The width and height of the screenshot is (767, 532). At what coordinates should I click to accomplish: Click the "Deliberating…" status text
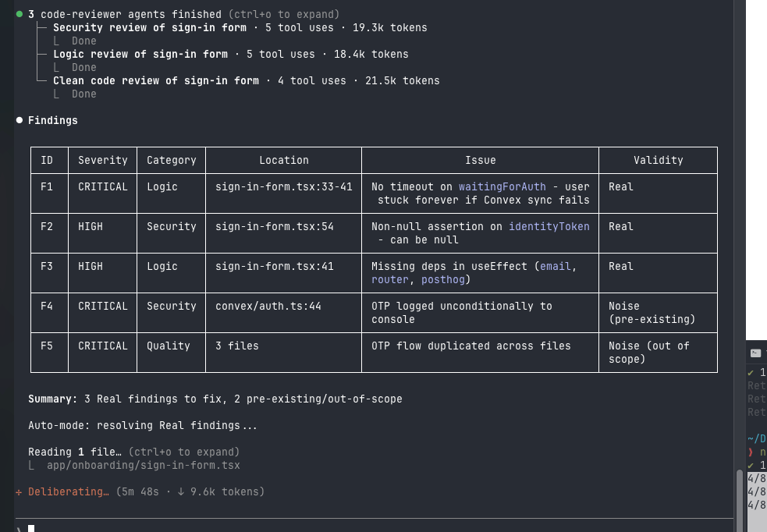tap(69, 492)
